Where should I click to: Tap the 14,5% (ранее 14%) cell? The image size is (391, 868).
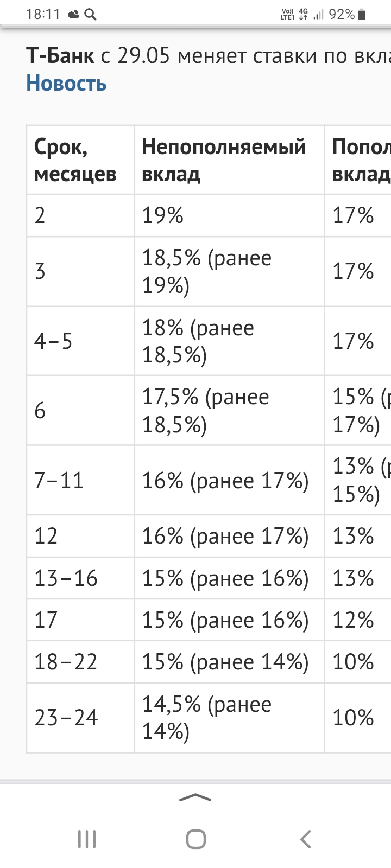pyautogui.click(x=229, y=718)
